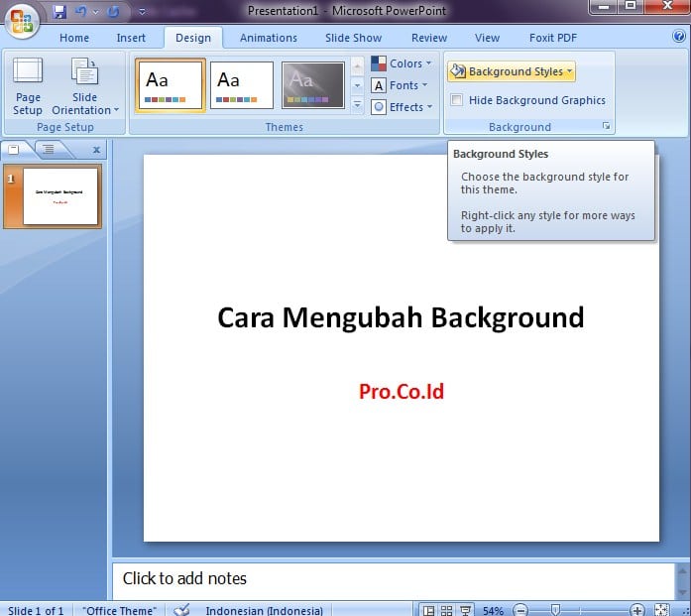691x616 pixels.
Task: Change language 'Indonesian (Indonesia)' in status bar
Action: pyautogui.click(x=264, y=610)
